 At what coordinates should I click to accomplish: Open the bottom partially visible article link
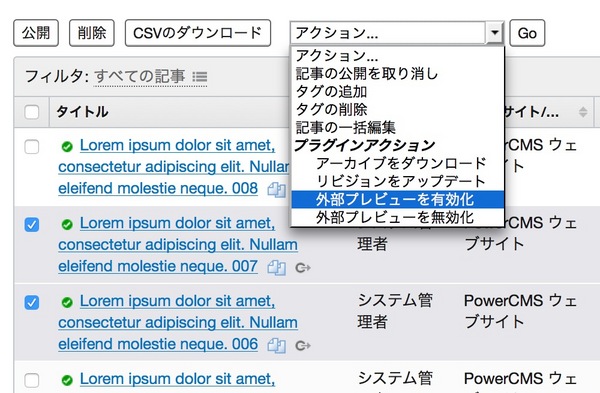click(178, 379)
